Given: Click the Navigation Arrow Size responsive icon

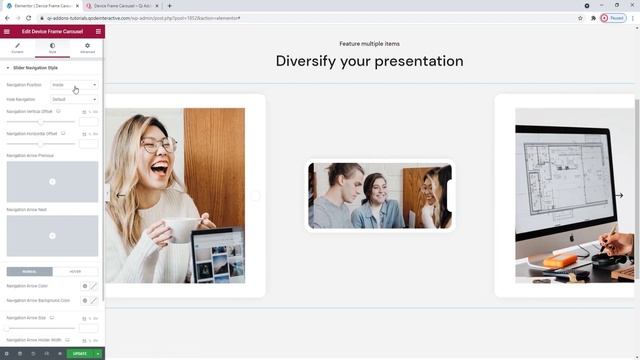Looking at the screenshot, I should tap(52, 318).
